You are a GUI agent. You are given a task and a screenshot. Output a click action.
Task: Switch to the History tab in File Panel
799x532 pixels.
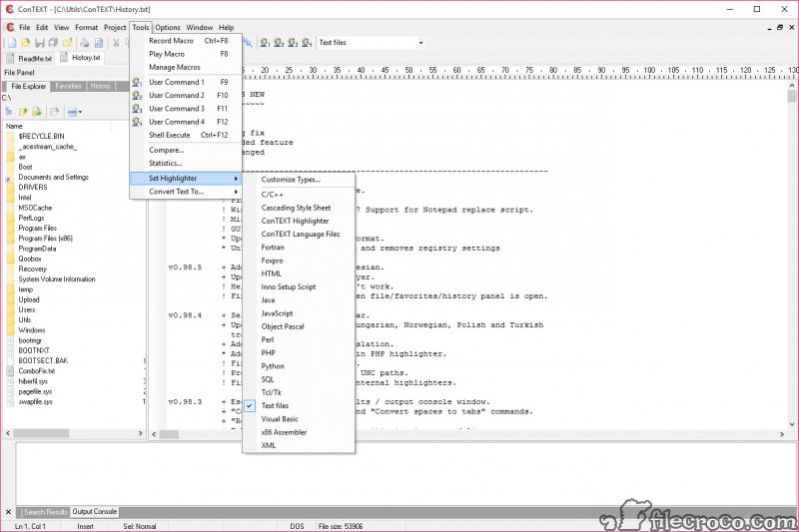(101, 86)
